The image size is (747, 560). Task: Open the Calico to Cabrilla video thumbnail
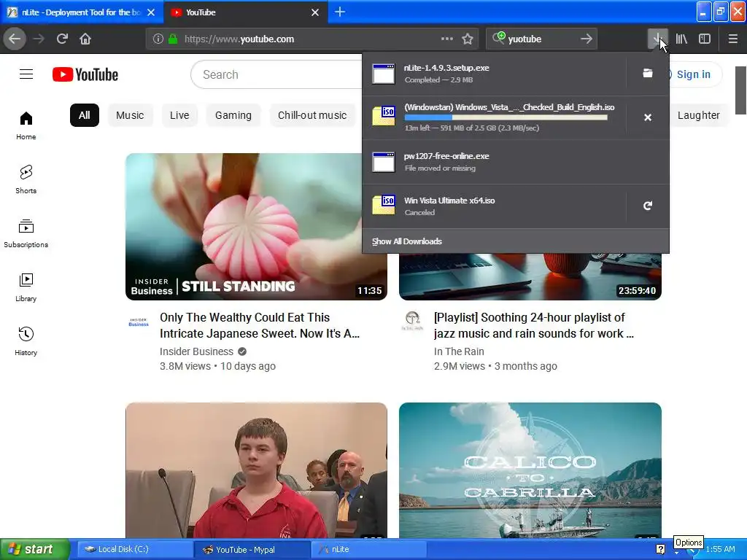click(530, 470)
